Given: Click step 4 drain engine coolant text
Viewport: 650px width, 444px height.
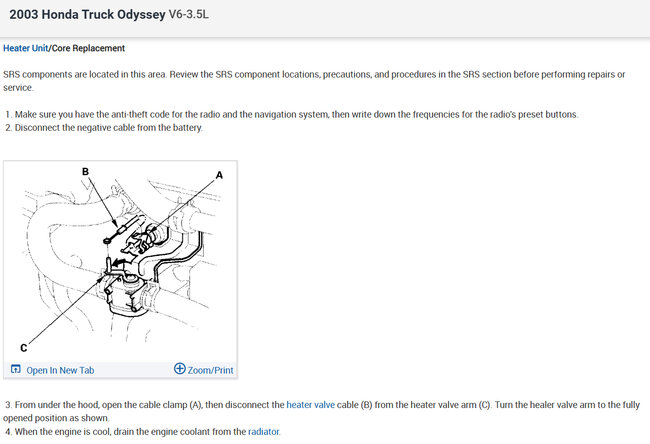Looking at the screenshot, I should pyautogui.click(x=143, y=432).
